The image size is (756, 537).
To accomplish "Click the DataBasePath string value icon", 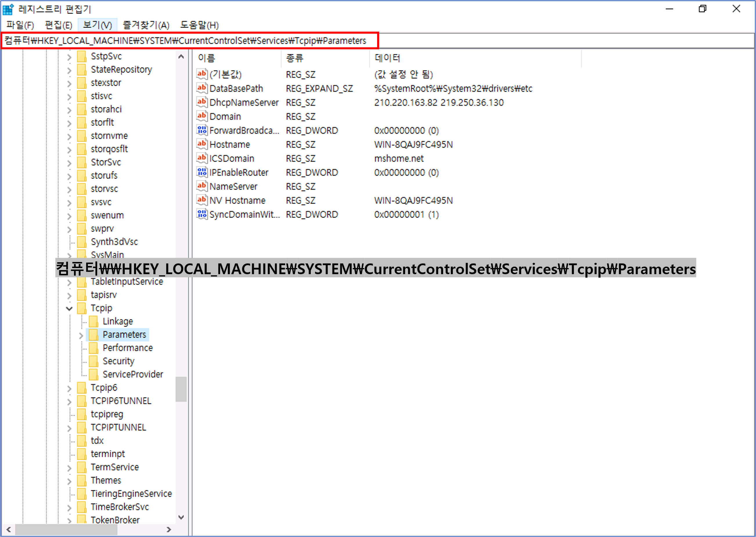I will (202, 88).
